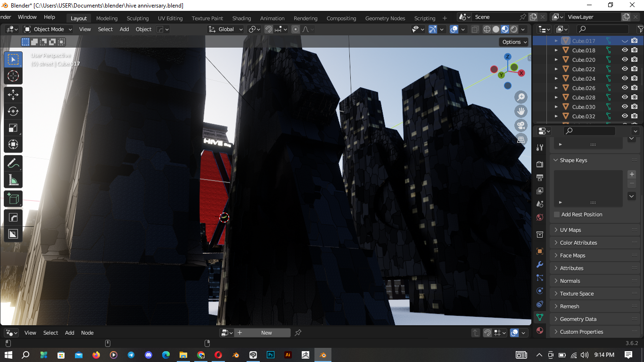Zoom the viewport with magnifier icon
This screenshot has height=362, width=644.
click(x=521, y=97)
